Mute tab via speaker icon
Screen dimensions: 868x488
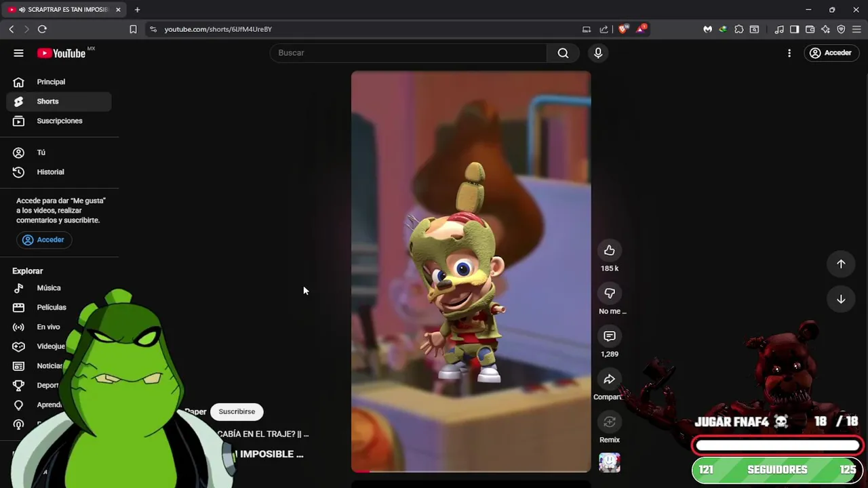(22, 9)
